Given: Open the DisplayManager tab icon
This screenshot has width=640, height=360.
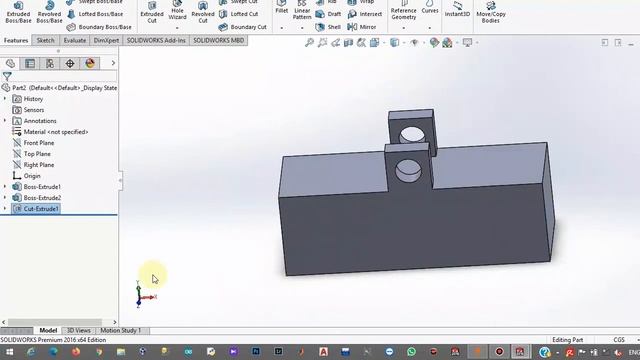Looking at the screenshot, I should [90, 63].
